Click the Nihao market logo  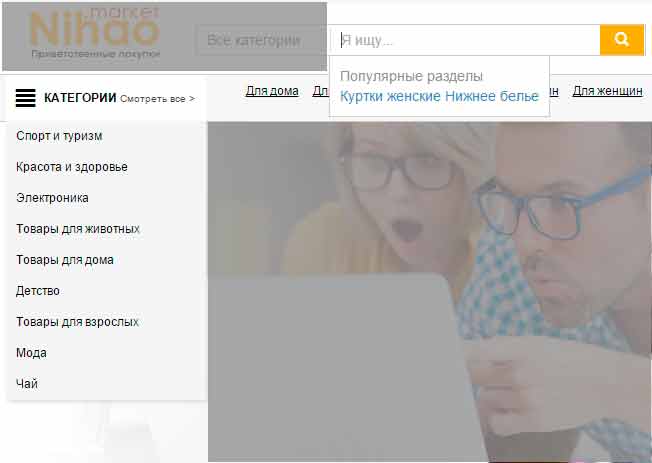(x=95, y=33)
